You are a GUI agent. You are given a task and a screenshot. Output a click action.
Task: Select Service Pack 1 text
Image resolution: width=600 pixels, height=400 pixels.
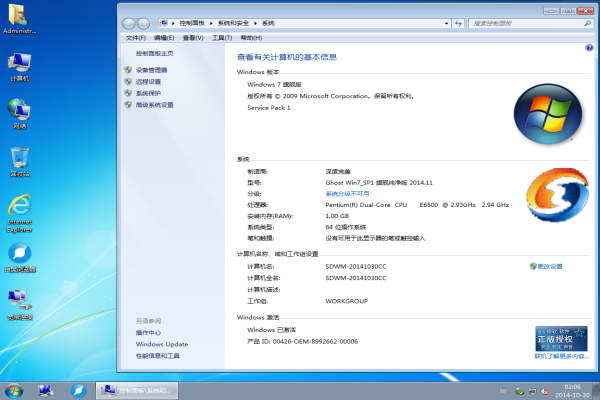point(269,108)
